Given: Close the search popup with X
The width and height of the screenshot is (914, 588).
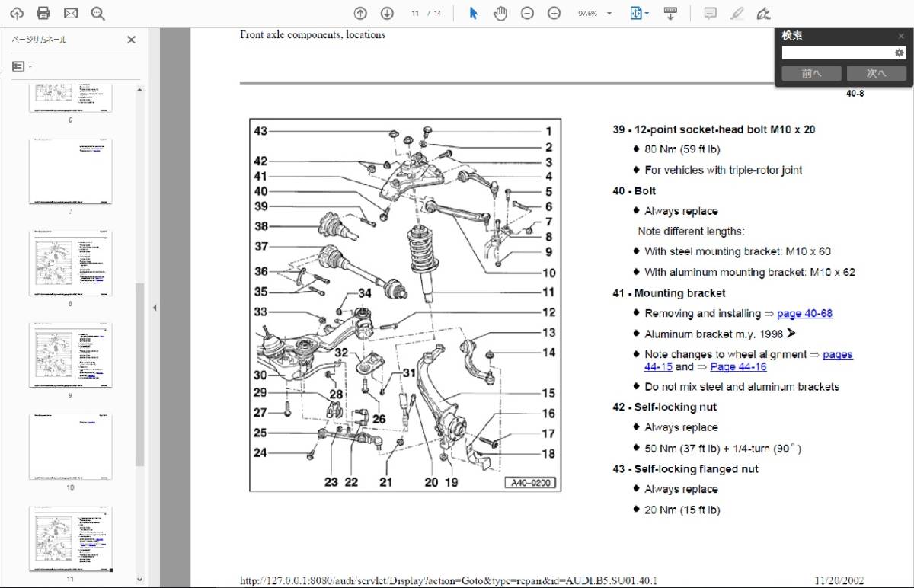Looking at the screenshot, I should point(901,36).
